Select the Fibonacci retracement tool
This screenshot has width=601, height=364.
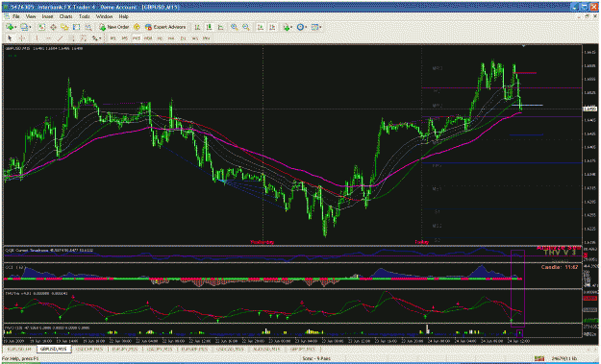(x=84, y=38)
